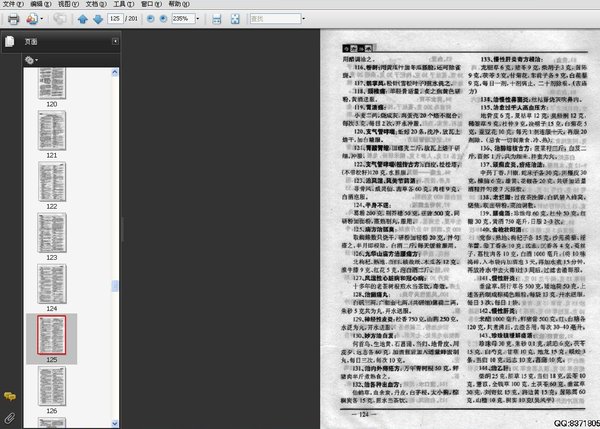Click the Print icon in the toolbar
The image size is (600, 429).
(x=13, y=19)
